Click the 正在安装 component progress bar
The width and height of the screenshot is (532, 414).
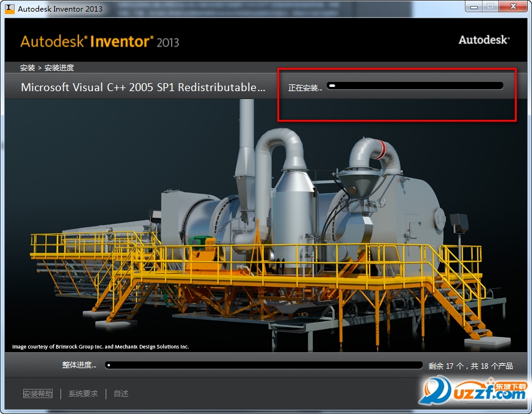pos(415,86)
